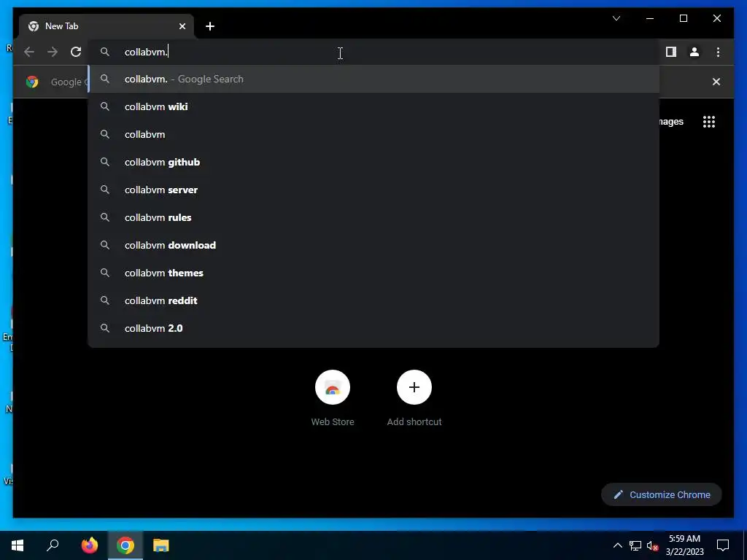
Task: Click the address bar containing collabvm.
Action: [374, 52]
